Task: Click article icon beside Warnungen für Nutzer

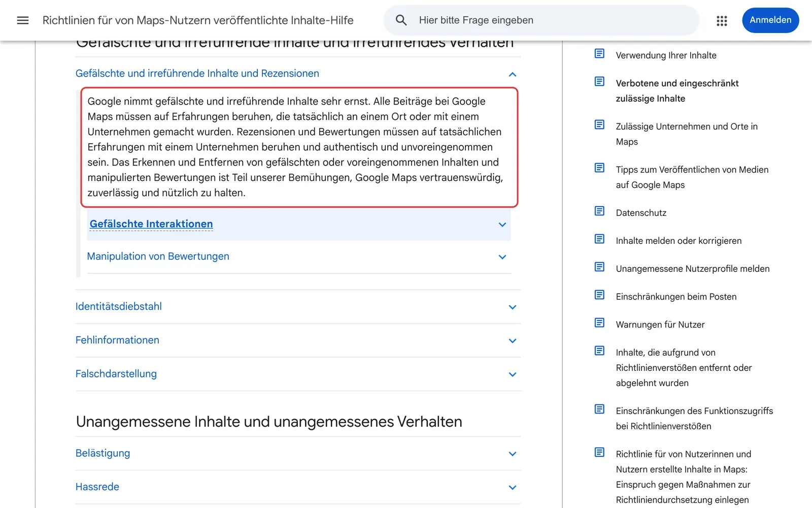Action: [x=599, y=323]
